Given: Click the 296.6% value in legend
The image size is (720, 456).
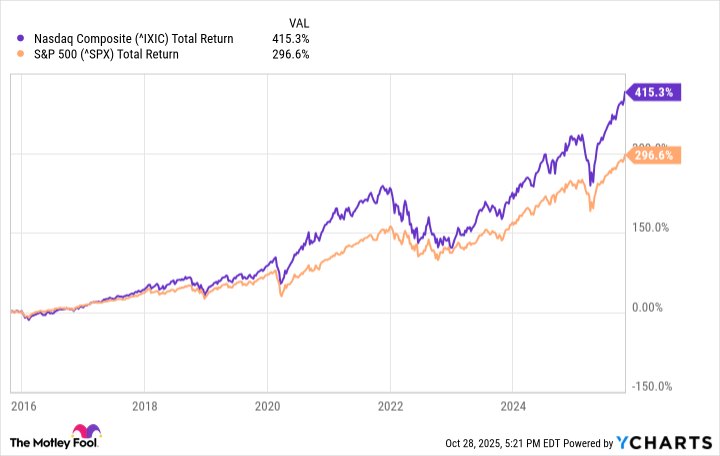Looking at the screenshot, I should 291,55.
